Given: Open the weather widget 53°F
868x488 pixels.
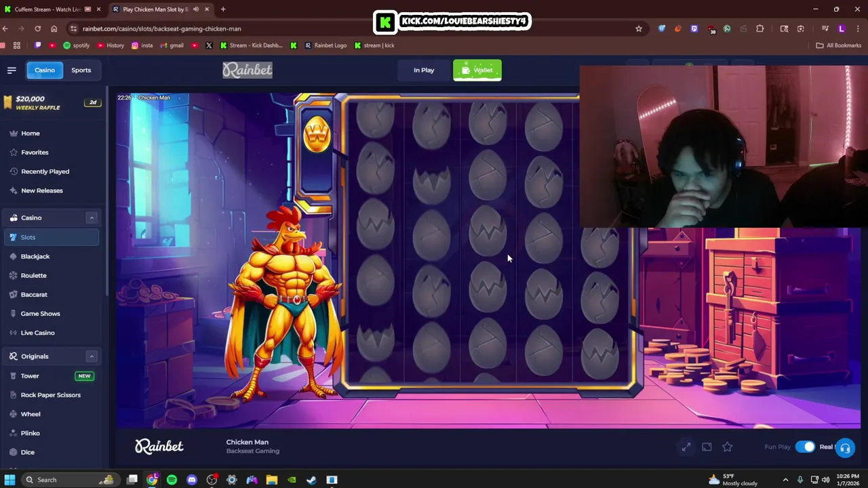Looking at the screenshot, I should (x=732, y=480).
